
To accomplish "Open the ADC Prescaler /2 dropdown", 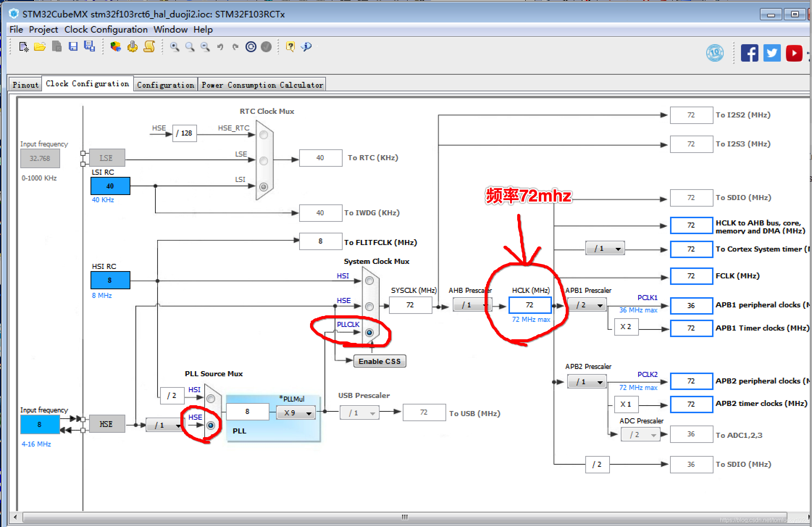I will coord(640,435).
